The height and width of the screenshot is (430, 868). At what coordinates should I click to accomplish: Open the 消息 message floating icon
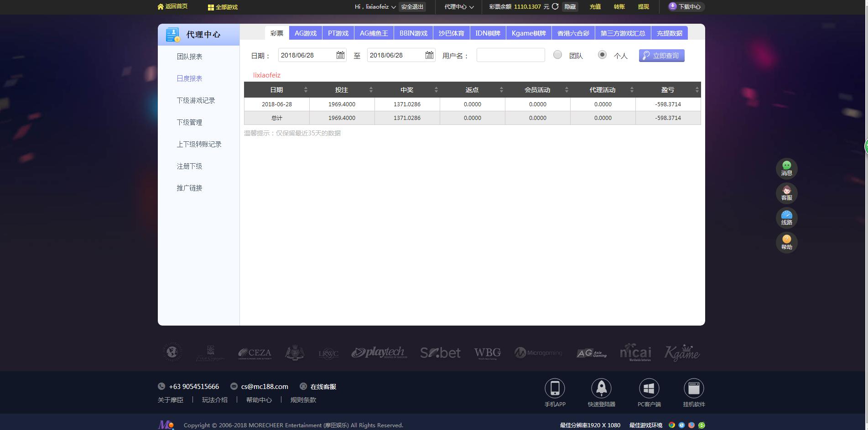(786, 168)
